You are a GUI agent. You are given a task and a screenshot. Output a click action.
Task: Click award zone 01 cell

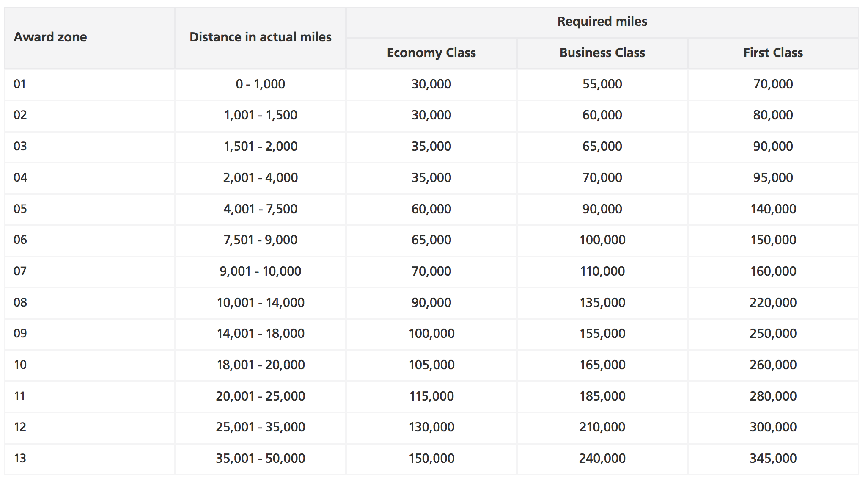(20, 84)
